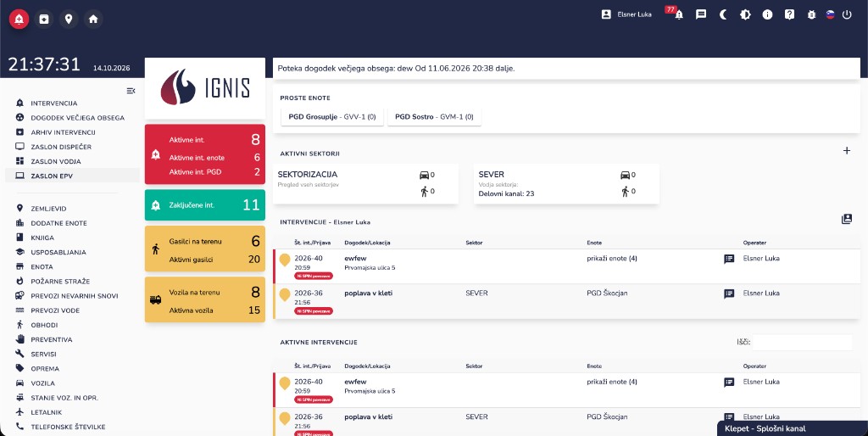Open DOGODEK VEČJEGA OBSEGA menu item

72,117
